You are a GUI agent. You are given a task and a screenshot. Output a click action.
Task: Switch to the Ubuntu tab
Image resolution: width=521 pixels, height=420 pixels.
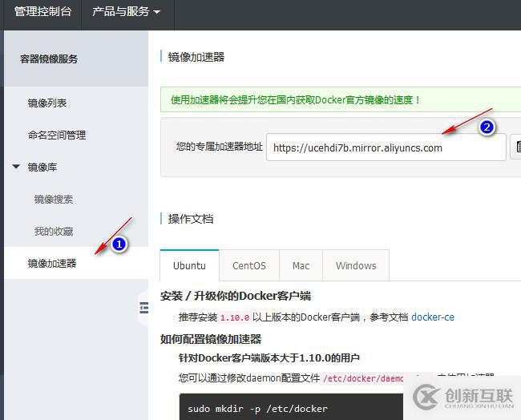[189, 266]
